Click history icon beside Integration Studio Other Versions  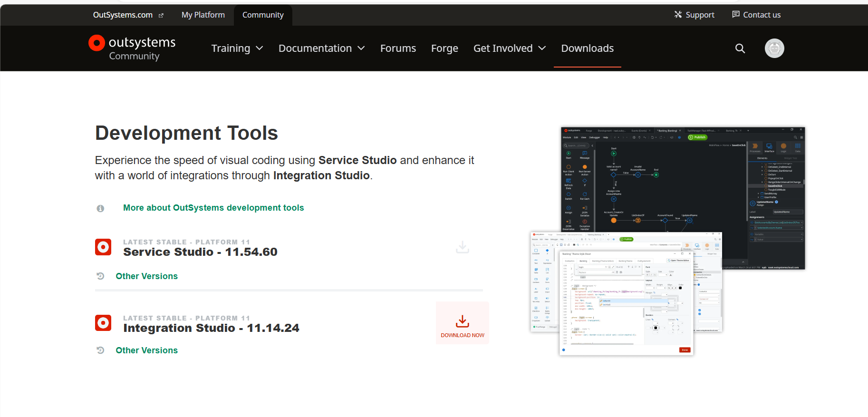100,350
